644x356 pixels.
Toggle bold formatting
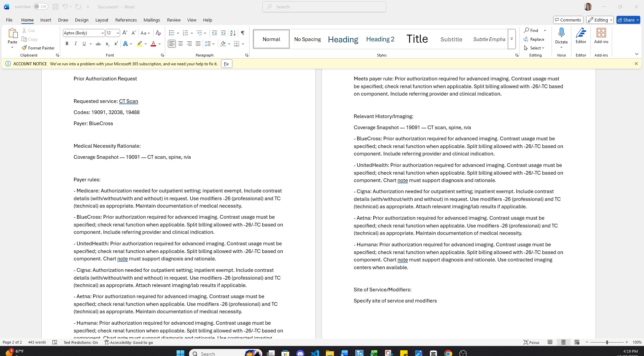[67, 44]
